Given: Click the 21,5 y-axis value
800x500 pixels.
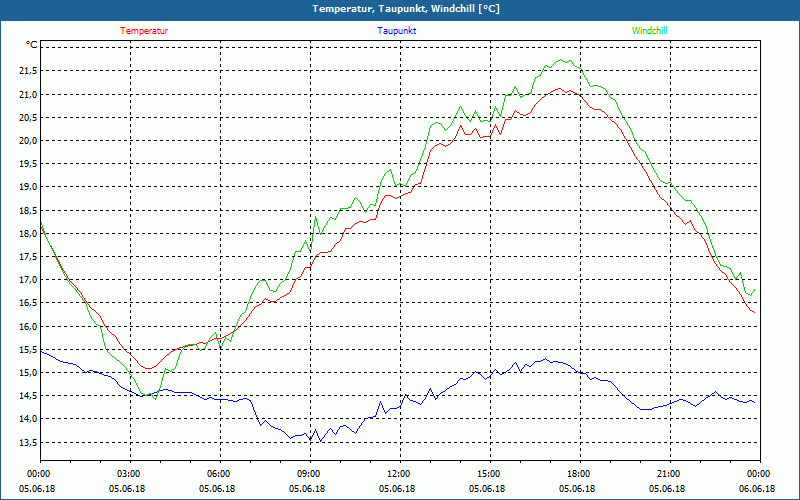Looking at the screenshot, I should pos(28,71).
